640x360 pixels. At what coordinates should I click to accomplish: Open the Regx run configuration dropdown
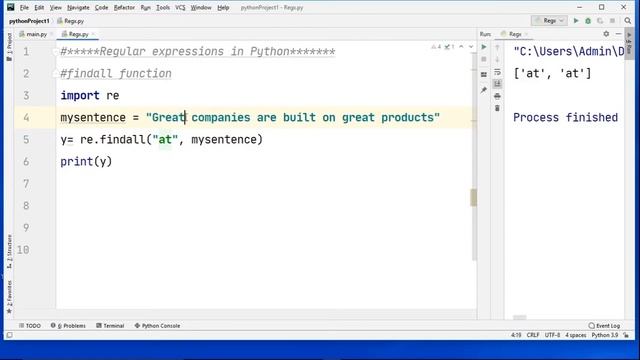(549, 20)
